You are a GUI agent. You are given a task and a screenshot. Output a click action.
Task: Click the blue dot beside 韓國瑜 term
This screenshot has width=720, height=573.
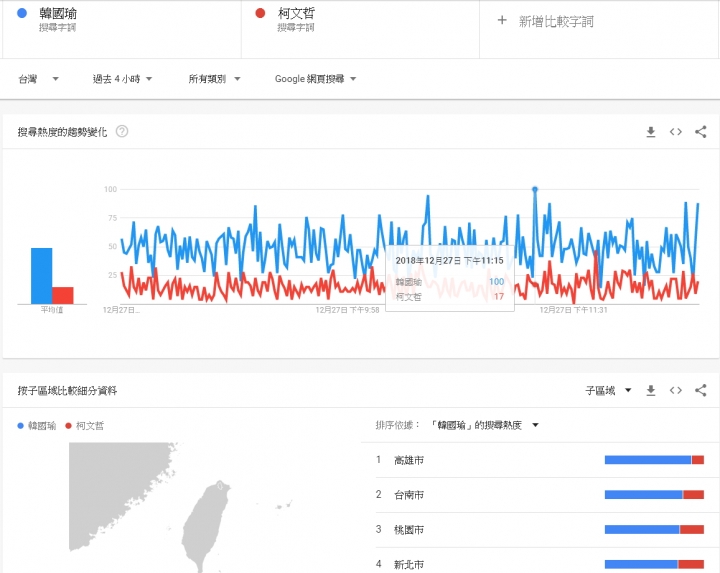point(22,13)
